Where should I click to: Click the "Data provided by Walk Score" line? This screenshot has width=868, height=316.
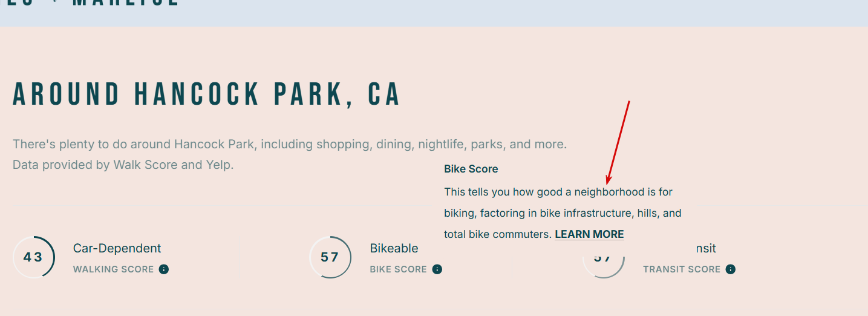(x=123, y=165)
